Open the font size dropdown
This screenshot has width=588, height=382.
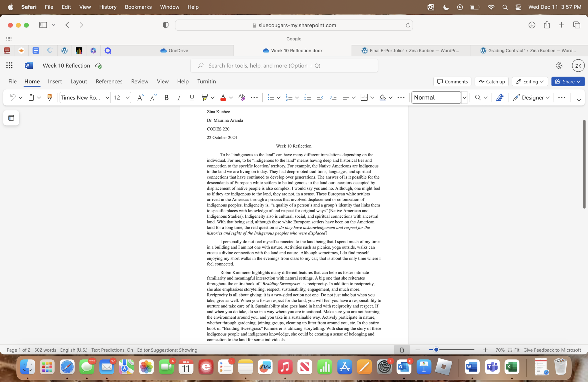128,98
